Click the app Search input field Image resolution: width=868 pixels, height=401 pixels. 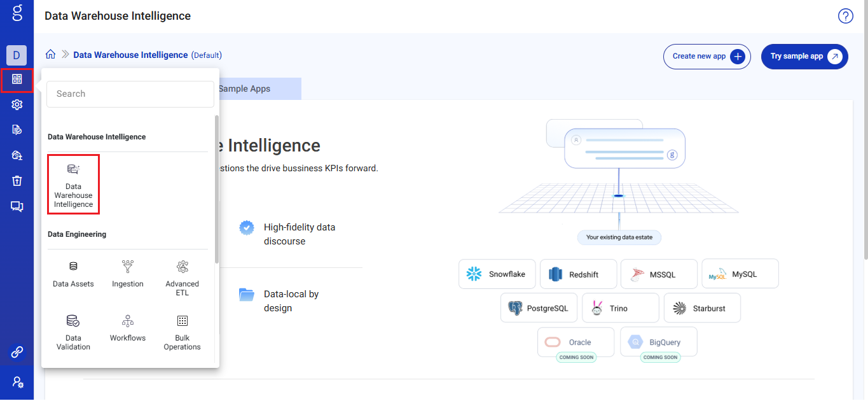point(130,94)
